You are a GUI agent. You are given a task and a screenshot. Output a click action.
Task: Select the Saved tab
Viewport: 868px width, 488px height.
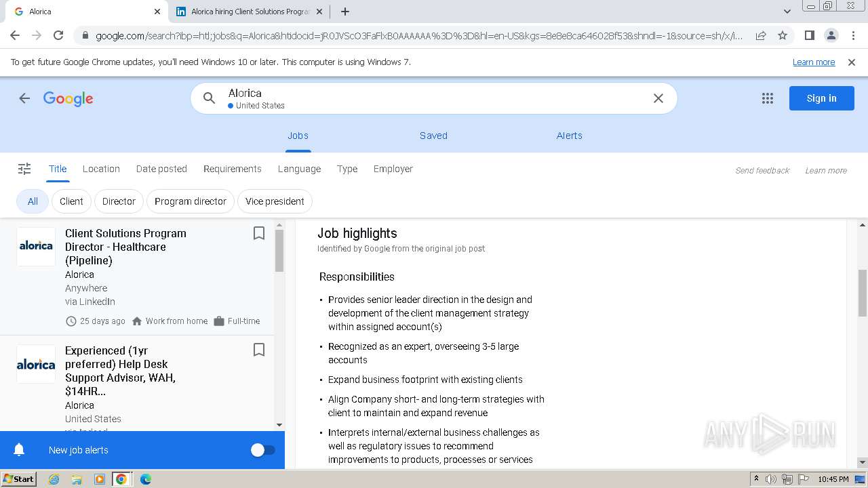point(433,136)
